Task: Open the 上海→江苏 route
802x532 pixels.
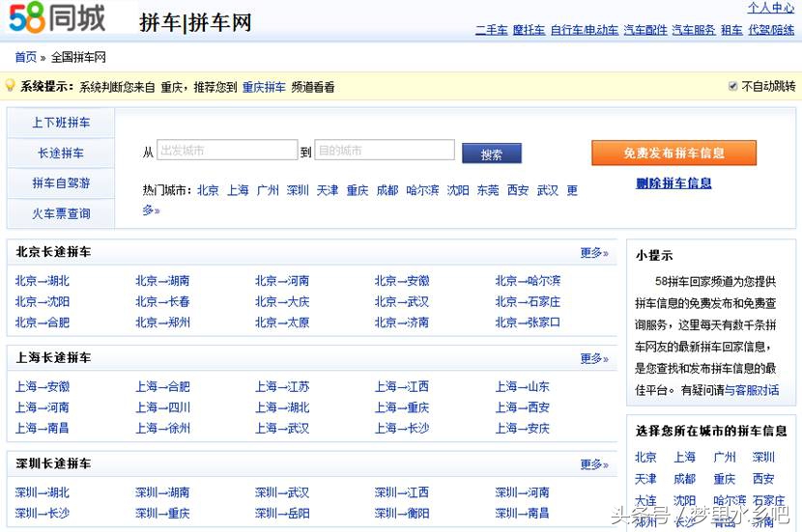Action: [x=282, y=387]
